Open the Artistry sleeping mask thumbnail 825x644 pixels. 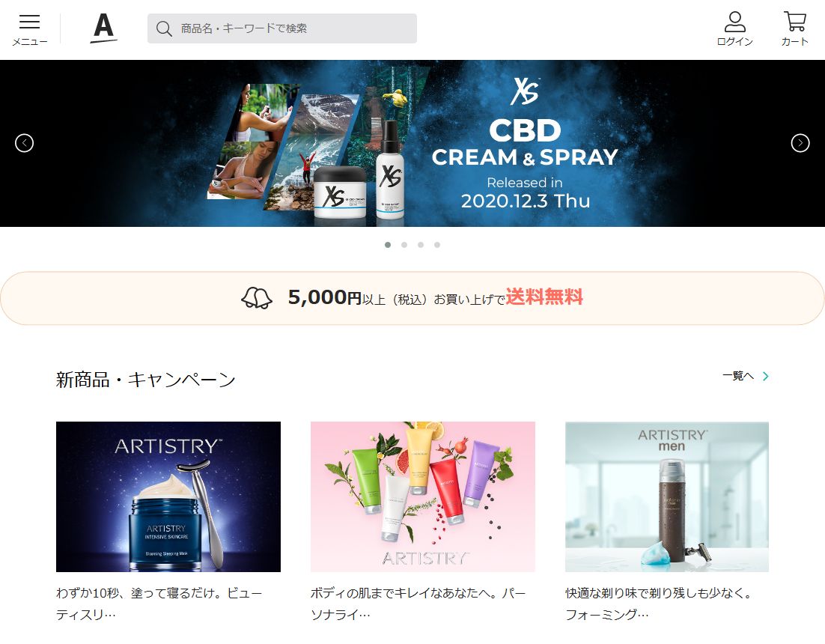(x=168, y=496)
